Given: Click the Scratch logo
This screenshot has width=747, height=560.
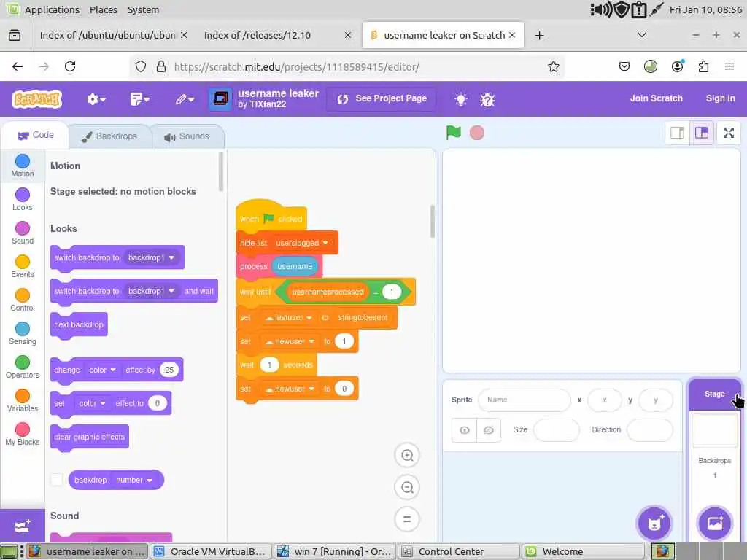Looking at the screenshot, I should pos(36,99).
